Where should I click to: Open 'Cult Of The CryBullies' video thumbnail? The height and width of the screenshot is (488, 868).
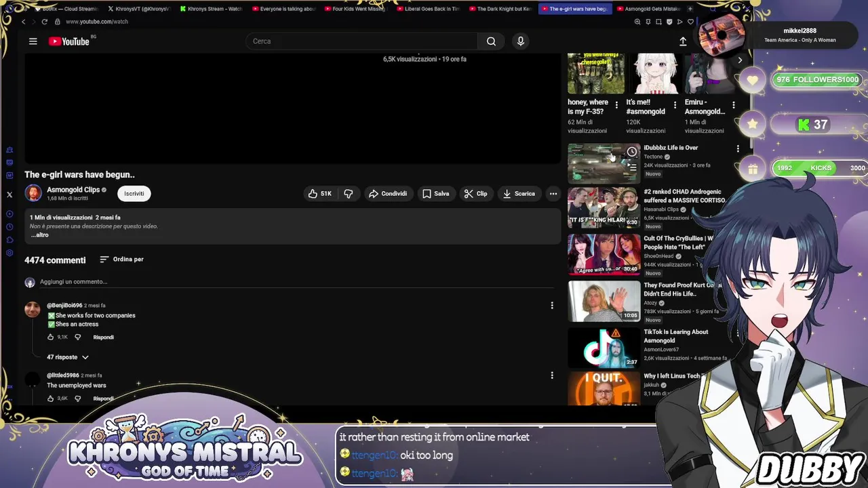(x=604, y=254)
